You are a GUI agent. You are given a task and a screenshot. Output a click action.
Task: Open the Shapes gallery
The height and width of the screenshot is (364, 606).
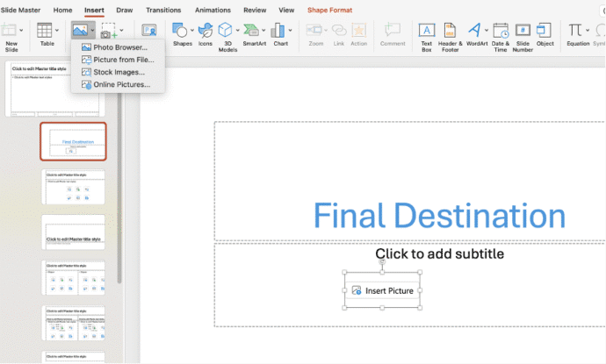click(x=182, y=34)
